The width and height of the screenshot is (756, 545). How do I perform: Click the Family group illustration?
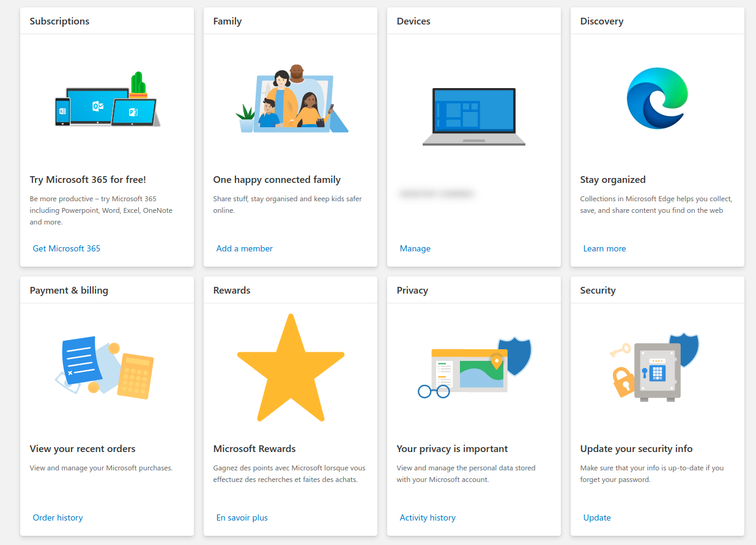[x=292, y=98]
